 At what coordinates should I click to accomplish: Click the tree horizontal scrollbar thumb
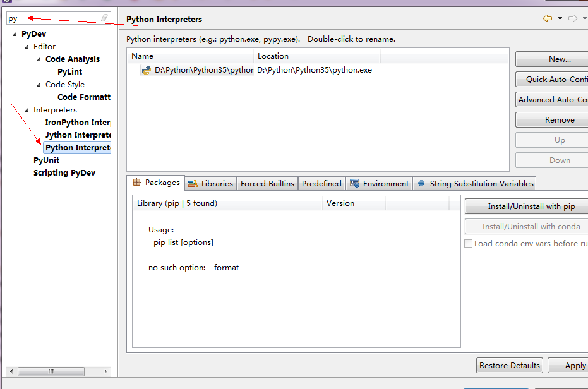pyautogui.click(x=51, y=371)
